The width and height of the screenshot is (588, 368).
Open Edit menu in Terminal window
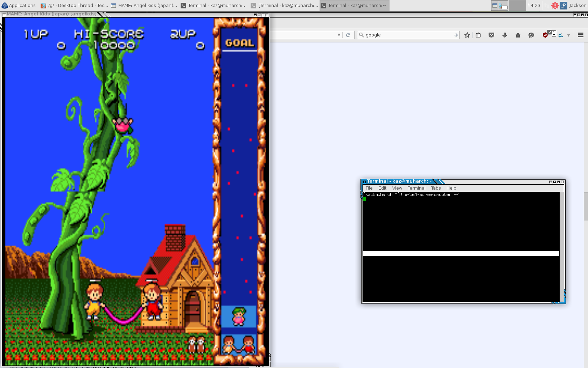pos(382,188)
